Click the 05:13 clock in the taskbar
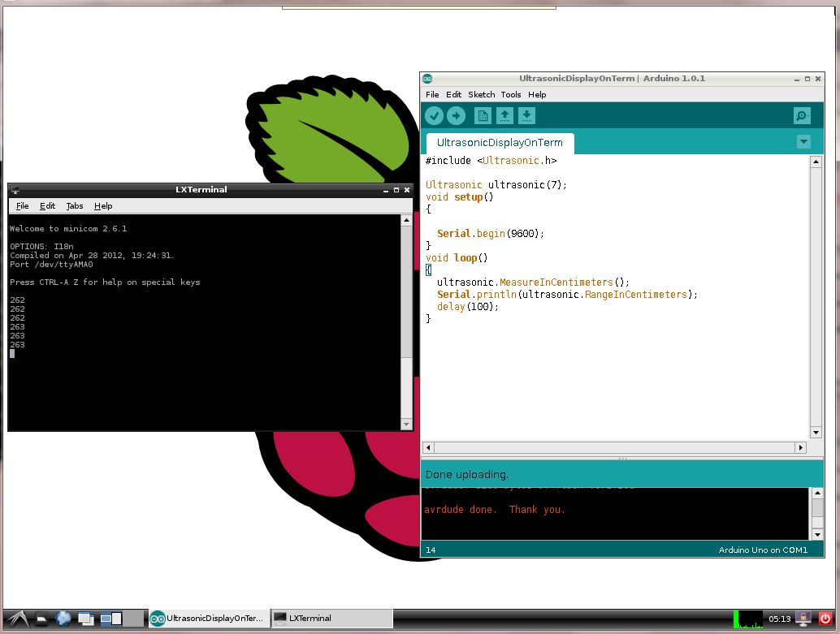Viewport: 840px width, 634px height. 779,619
